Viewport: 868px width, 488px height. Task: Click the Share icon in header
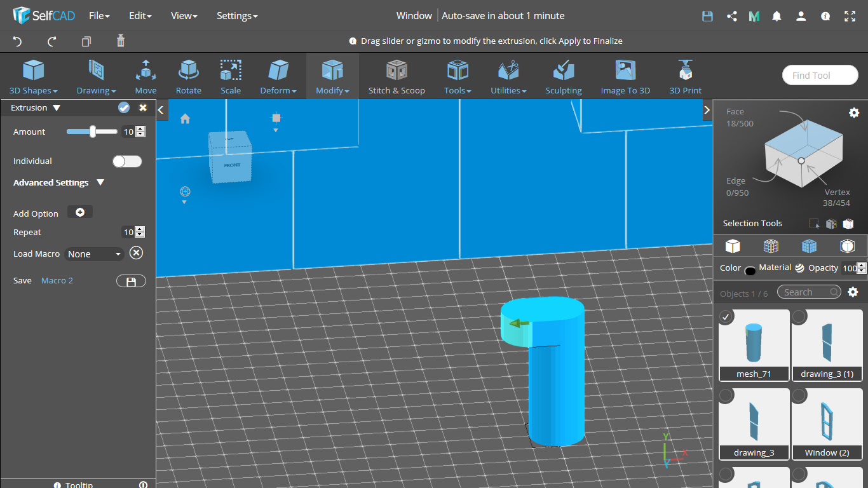coord(731,17)
